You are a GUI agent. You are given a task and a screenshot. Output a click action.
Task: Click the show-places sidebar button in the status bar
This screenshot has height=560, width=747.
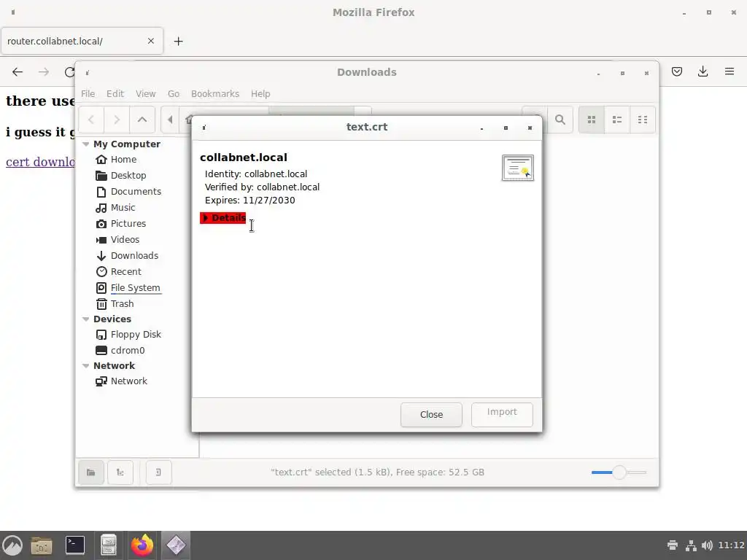click(91, 472)
